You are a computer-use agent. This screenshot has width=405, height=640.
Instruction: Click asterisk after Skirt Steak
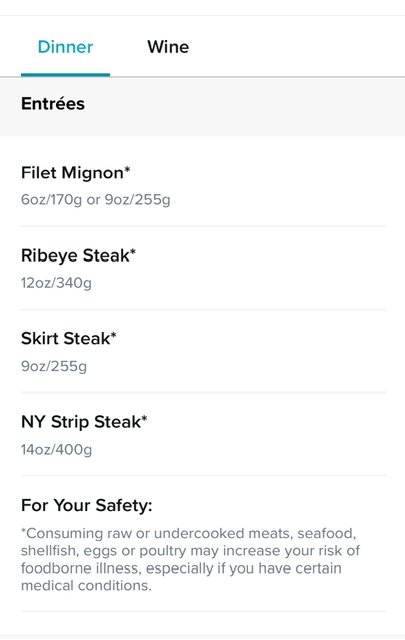(x=113, y=335)
